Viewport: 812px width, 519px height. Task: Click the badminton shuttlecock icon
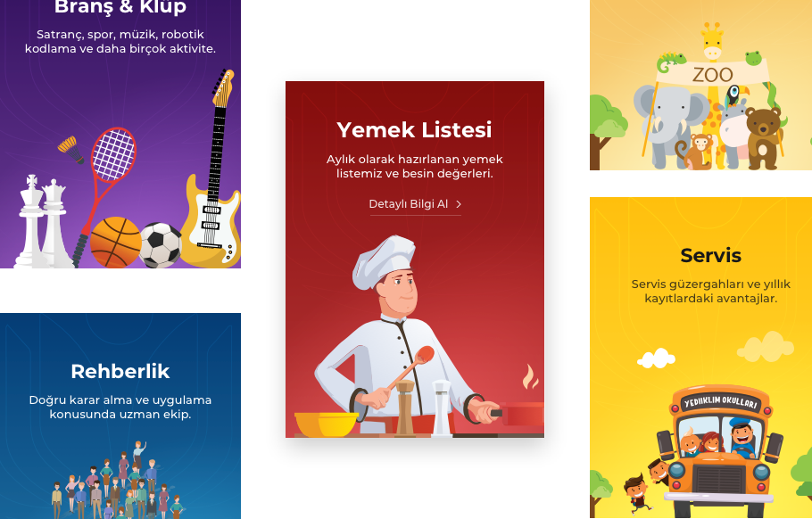71,150
